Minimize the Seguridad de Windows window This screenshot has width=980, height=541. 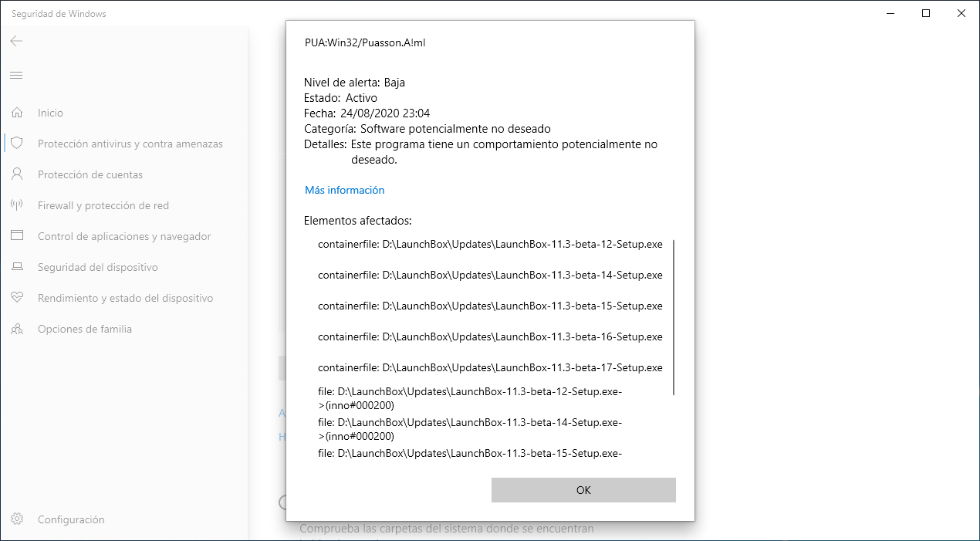pyautogui.click(x=890, y=13)
